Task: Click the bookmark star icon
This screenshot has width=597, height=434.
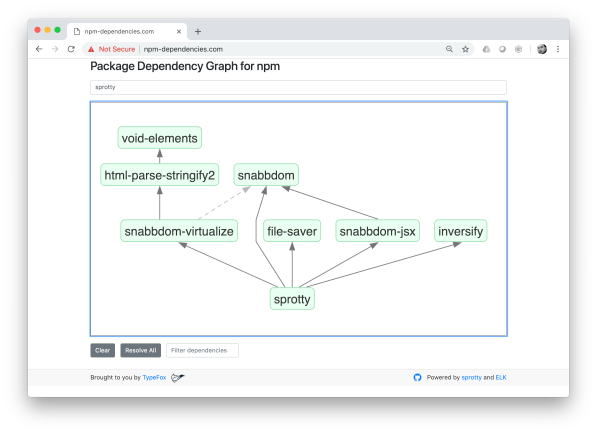Action: 465,49
